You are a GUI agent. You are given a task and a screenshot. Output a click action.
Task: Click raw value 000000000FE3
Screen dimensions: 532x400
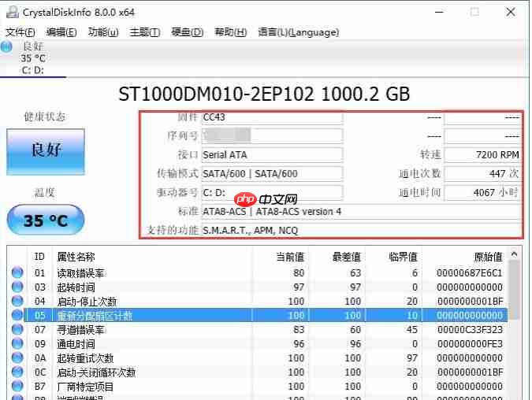tap(470, 344)
